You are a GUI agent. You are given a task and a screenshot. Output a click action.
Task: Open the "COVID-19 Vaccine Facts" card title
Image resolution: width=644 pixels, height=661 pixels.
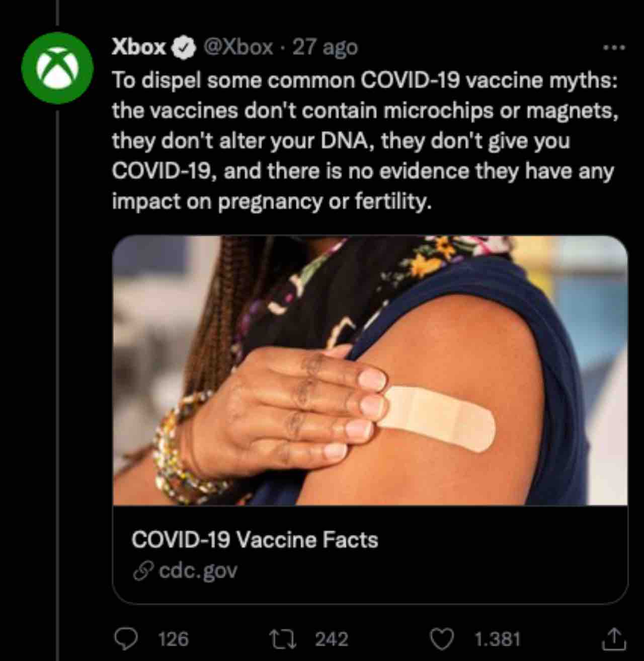pyautogui.click(x=255, y=540)
